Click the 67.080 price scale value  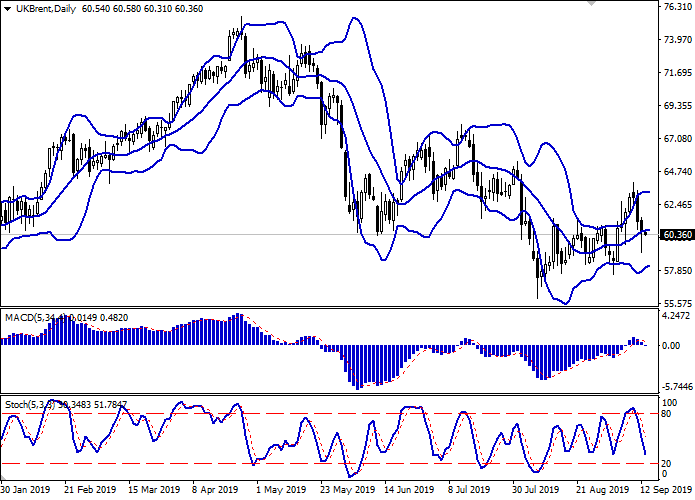coord(677,139)
